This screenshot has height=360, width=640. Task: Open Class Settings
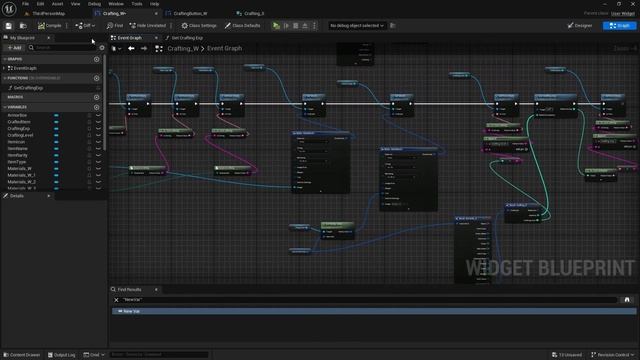199,26
